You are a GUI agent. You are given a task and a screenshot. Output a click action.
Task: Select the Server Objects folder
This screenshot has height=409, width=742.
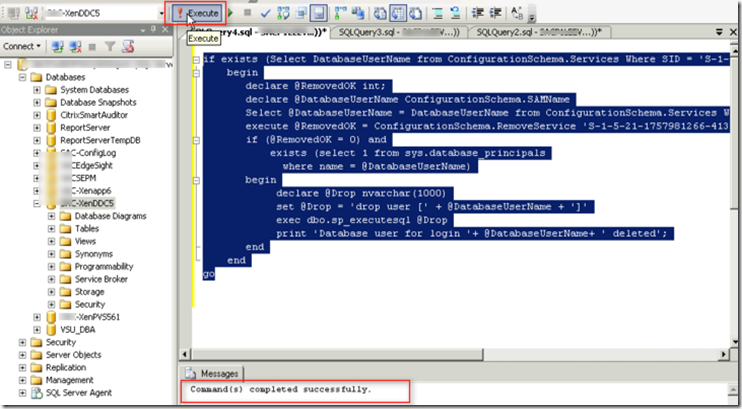73,355
